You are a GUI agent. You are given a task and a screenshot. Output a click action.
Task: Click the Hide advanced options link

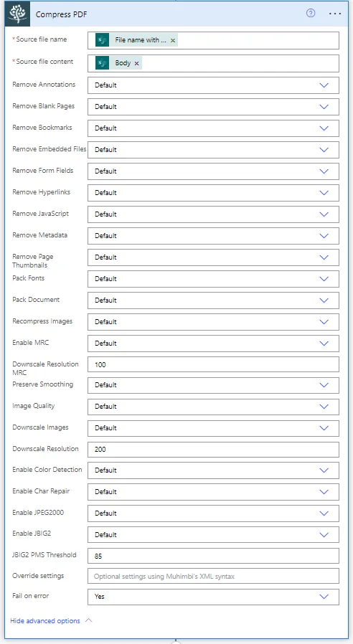click(44, 620)
